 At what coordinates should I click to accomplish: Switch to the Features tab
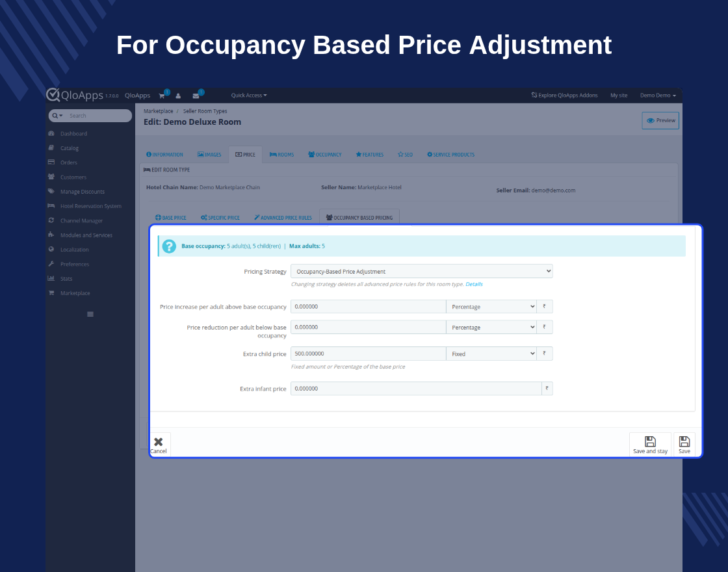pyautogui.click(x=370, y=155)
